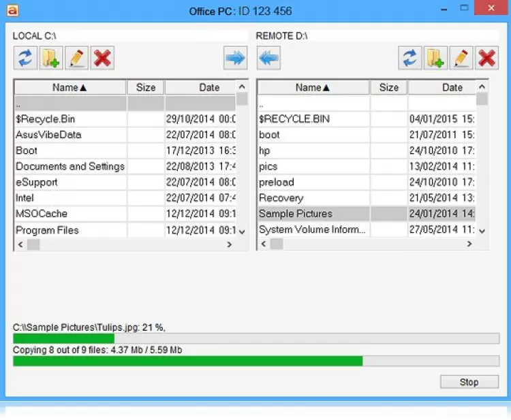Click the app logo in title bar
The height and width of the screenshot is (420, 511).
12,10
